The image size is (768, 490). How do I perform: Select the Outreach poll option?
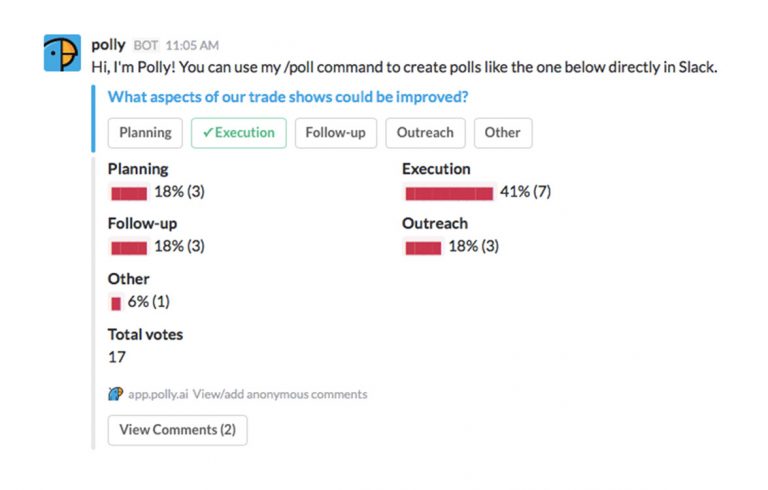[425, 133]
